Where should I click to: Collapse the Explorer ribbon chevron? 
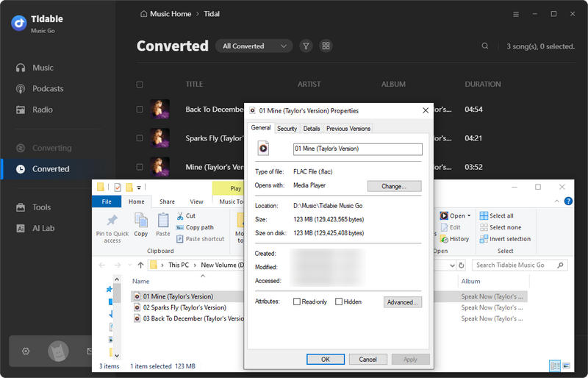[556, 202]
